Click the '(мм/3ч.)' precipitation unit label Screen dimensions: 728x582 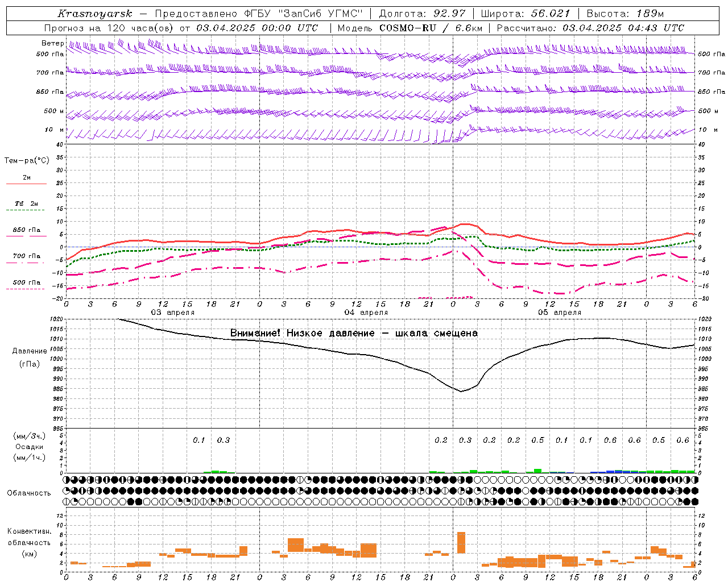pos(29,436)
